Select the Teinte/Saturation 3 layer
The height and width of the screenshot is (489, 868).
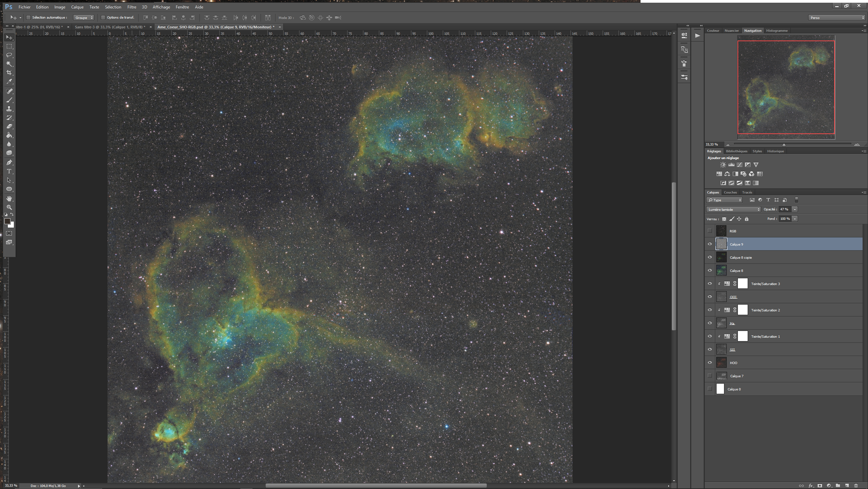tap(784, 284)
